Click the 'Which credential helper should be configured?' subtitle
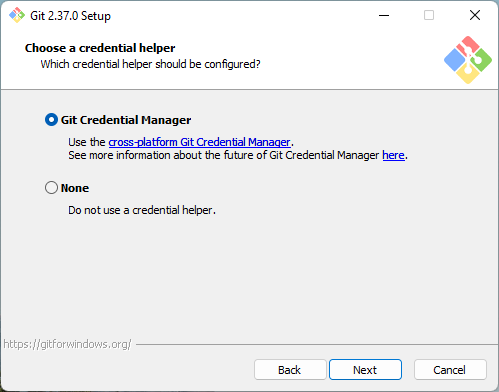 pos(150,64)
